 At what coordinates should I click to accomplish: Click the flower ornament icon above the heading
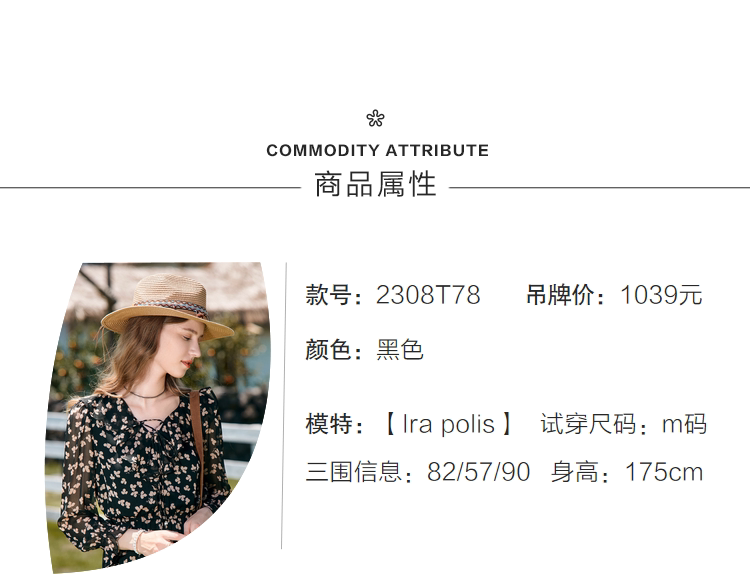tap(375, 119)
